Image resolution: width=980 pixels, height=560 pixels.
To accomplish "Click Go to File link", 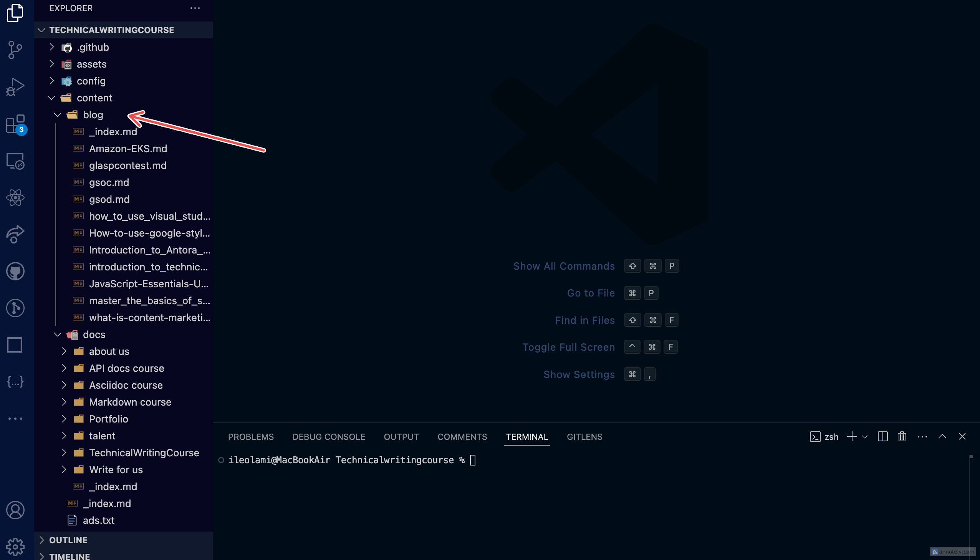I will (x=591, y=293).
